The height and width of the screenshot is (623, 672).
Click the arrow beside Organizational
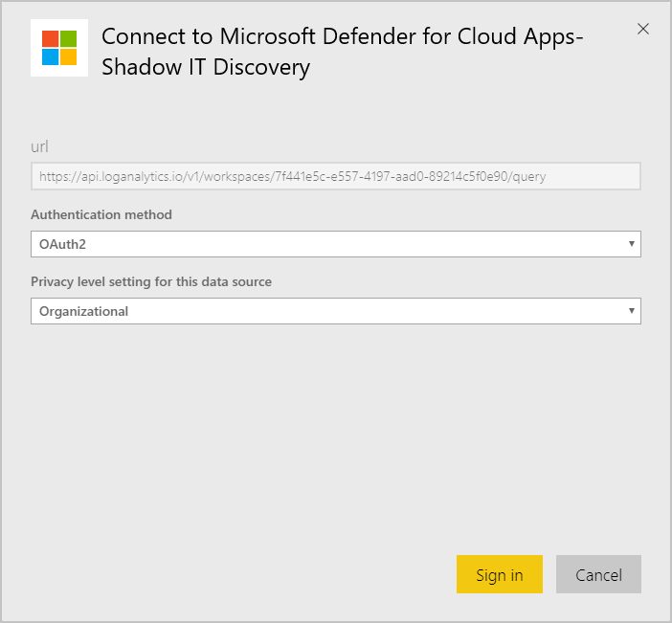coord(631,311)
